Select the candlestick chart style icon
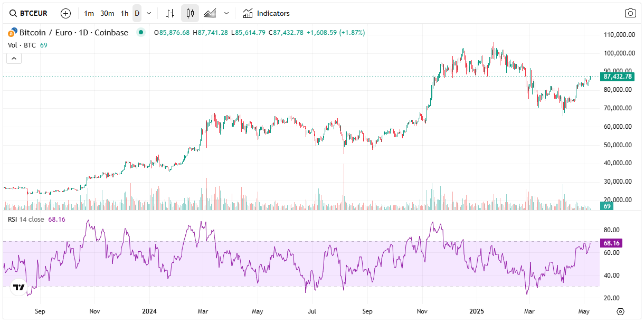 pyautogui.click(x=190, y=13)
